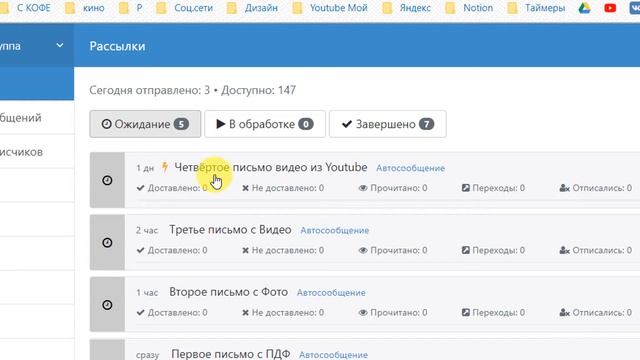Switch to the Завершено tab
Screen dimensions: 640x360
point(388,124)
